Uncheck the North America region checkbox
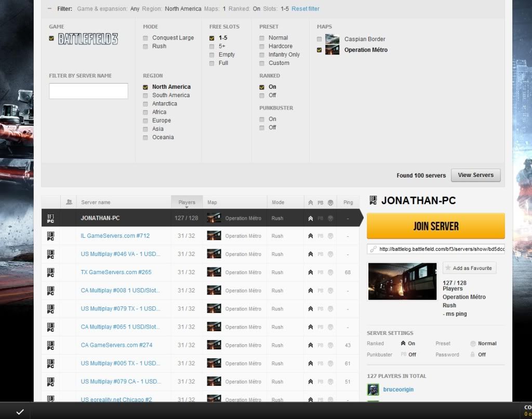 (x=145, y=87)
